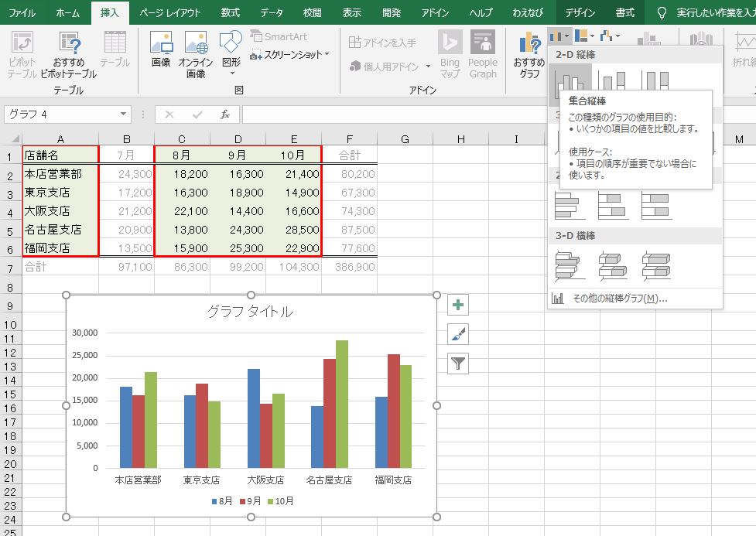This screenshot has width=756, height=536.
Task: Click the green plus Chart Elements button
Action: tap(458, 305)
